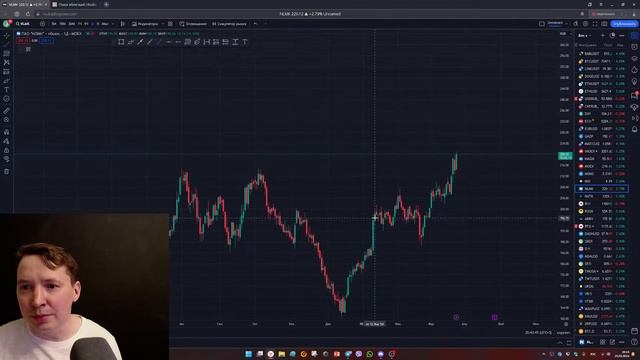Select LINKUSDT row in watchlist
Viewport: 640px width, 360px height.
pos(602,69)
